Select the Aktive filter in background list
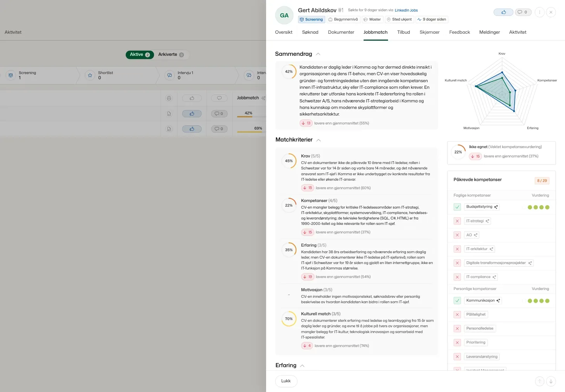Viewport: 565px width, 392px height. click(x=140, y=55)
